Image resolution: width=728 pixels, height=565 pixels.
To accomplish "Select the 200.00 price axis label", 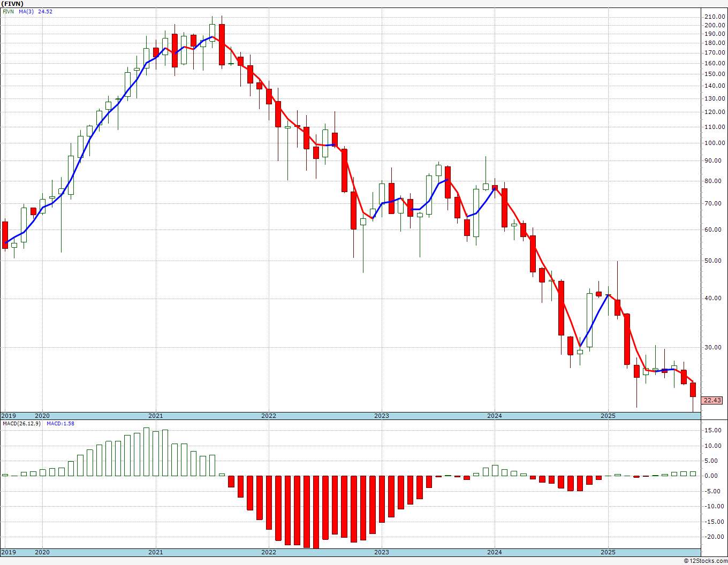I will pyautogui.click(x=715, y=25).
